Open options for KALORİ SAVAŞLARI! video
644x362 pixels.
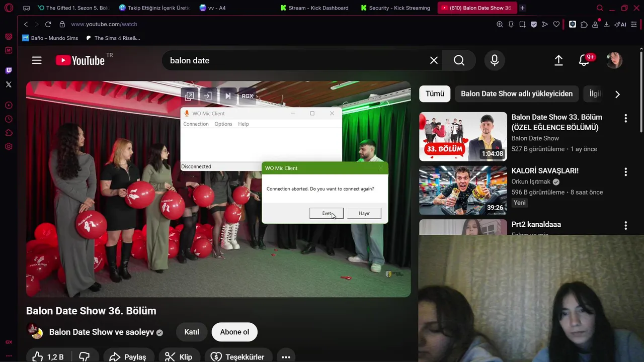pos(625,172)
